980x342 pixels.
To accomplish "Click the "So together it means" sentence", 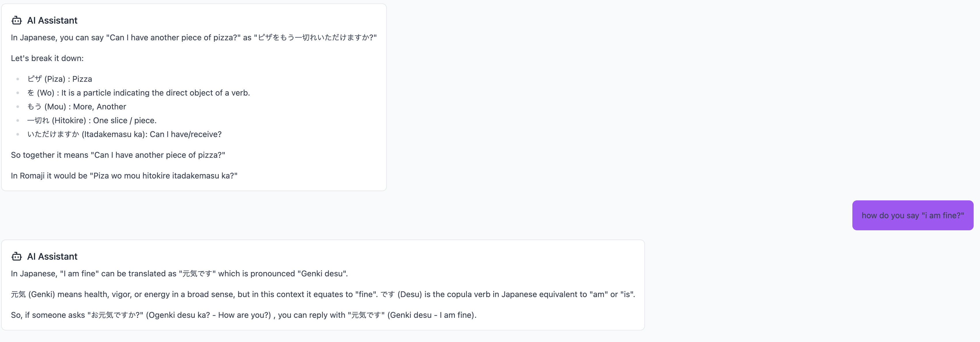I will pyautogui.click(x=118, y=155).
